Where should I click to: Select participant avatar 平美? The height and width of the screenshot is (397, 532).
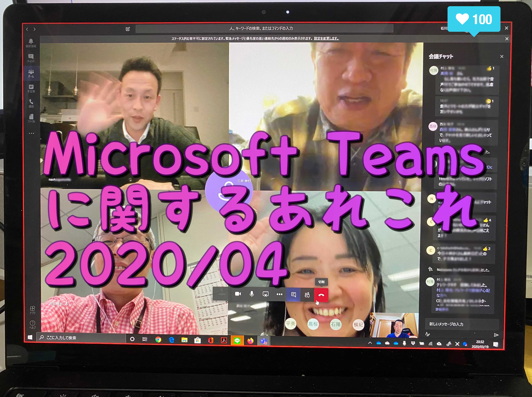(290, 323)
